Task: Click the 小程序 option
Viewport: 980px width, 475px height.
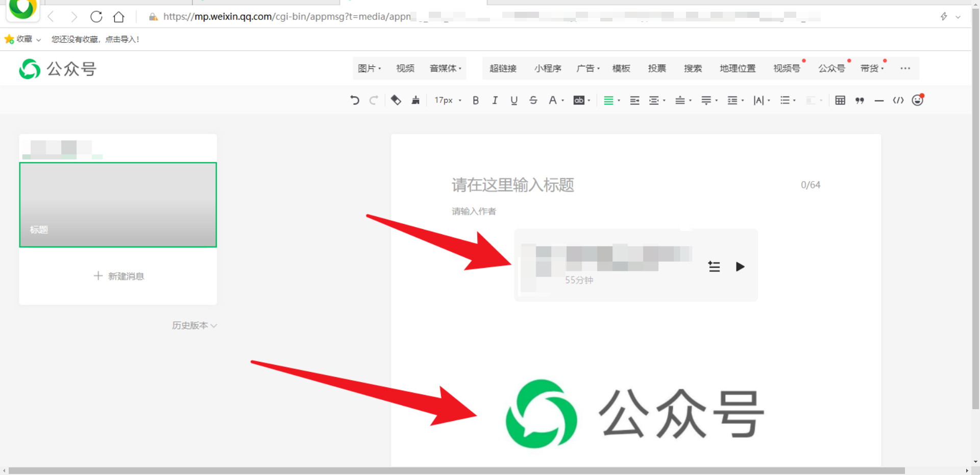Action: tap(548, 68)
